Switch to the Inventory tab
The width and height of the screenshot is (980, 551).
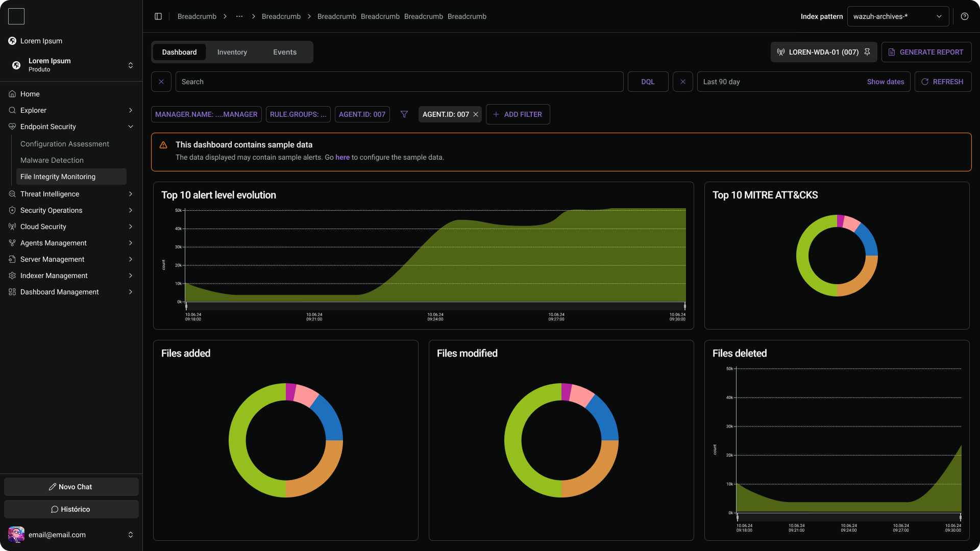[232, 52]
